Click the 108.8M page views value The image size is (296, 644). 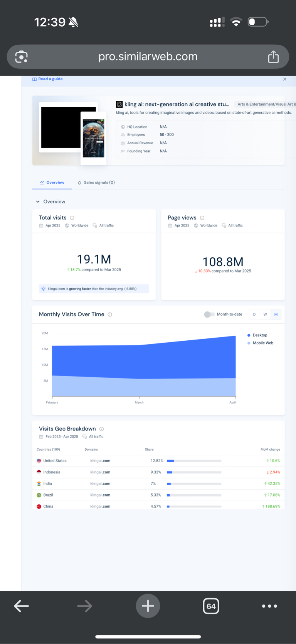(223, 262)
